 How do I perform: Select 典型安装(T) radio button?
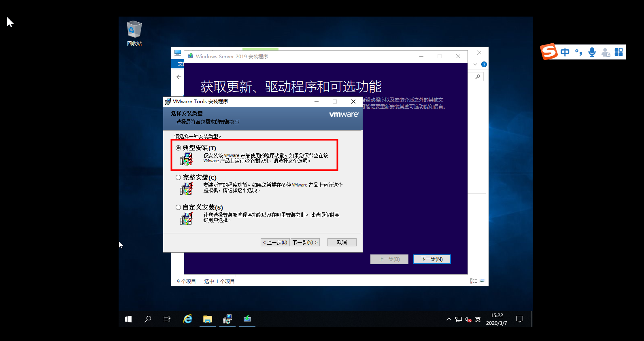coord(178,148)
